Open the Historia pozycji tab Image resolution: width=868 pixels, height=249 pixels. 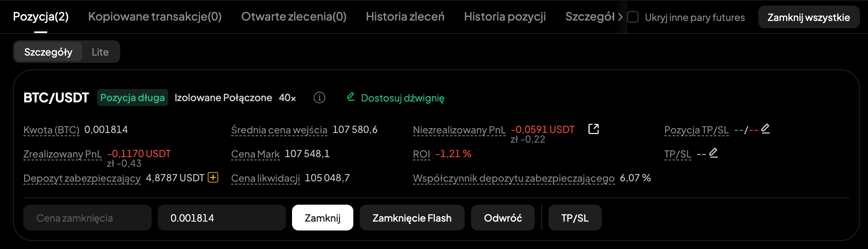click(x=505, y=17)
